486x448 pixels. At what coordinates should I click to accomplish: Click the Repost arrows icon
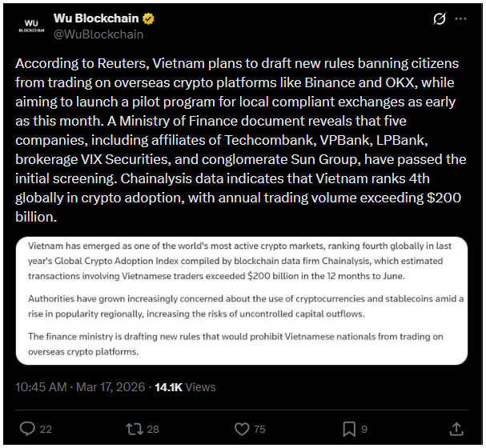coord(133,429)
